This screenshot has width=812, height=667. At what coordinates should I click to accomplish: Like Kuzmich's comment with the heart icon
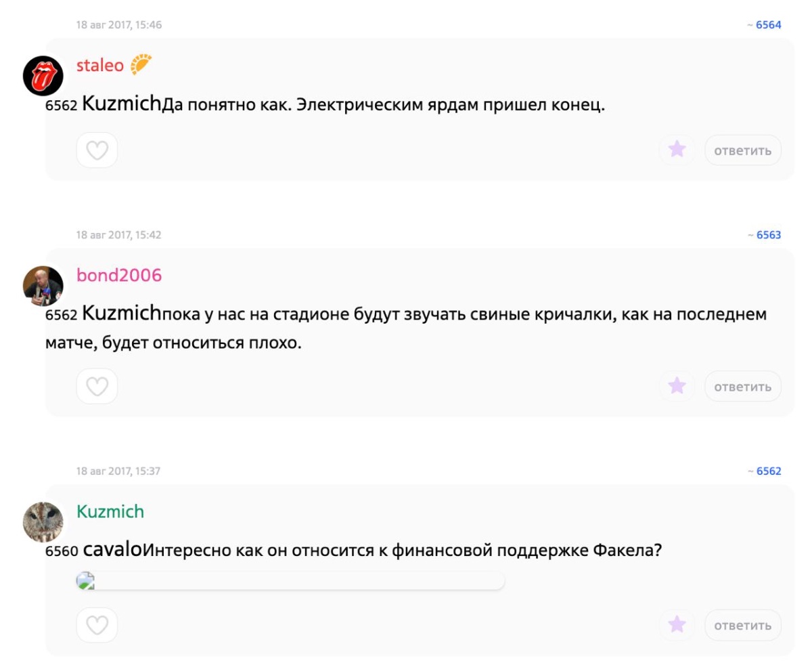coord(97,625)
